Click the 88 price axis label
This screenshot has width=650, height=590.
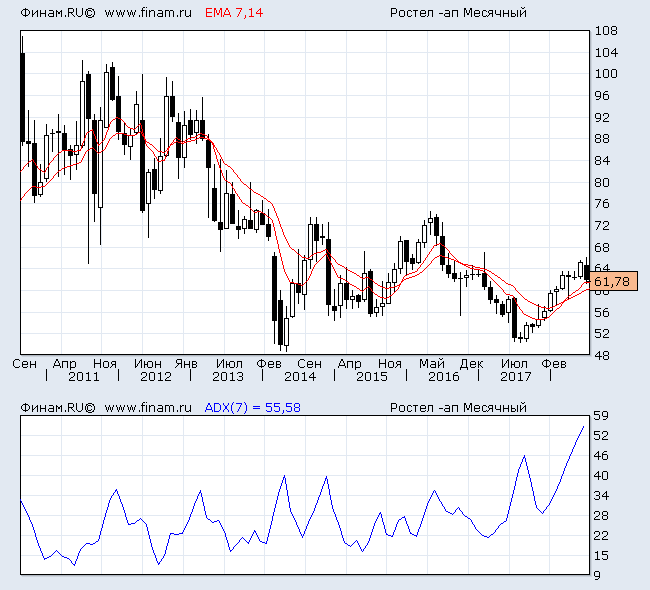coord(602,138)
